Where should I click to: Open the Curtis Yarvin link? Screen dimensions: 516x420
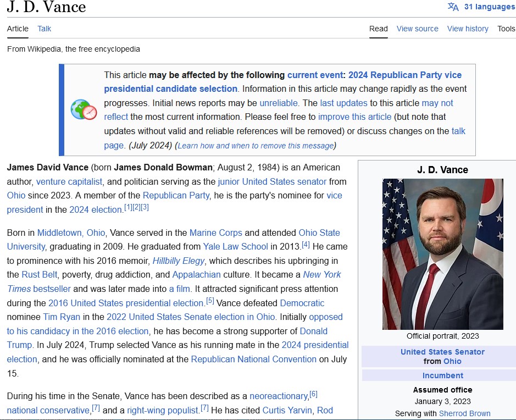tap(287, 411)
